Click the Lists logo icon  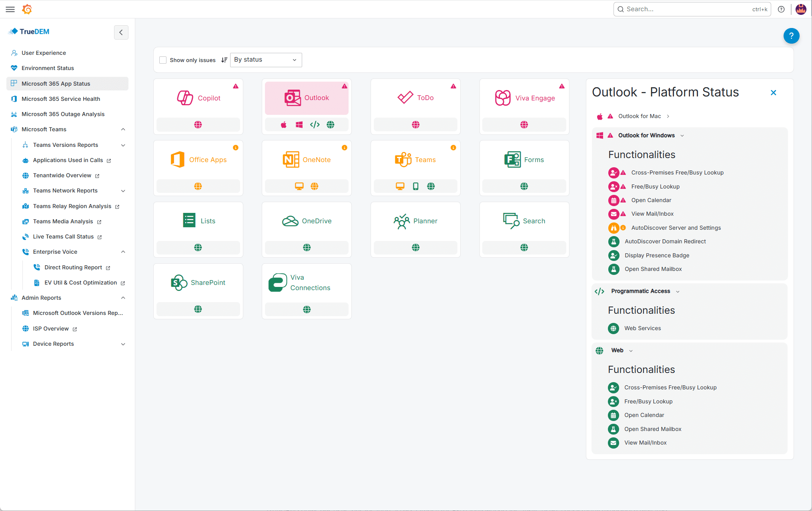pos(189,220)
